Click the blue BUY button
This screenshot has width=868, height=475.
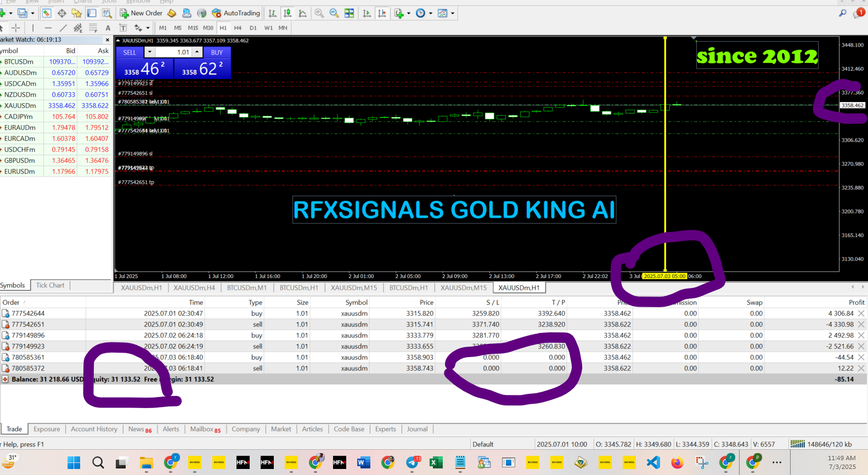coord(217,52)
